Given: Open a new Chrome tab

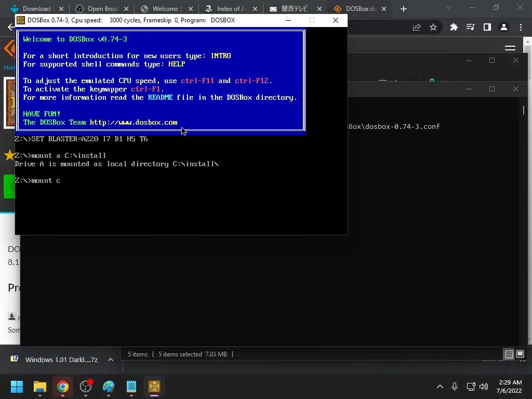Looking at the screenshot, I should pos(403,9).
